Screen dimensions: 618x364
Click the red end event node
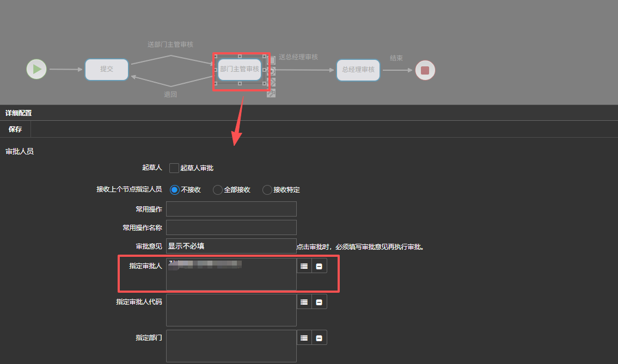coord(425,70)
